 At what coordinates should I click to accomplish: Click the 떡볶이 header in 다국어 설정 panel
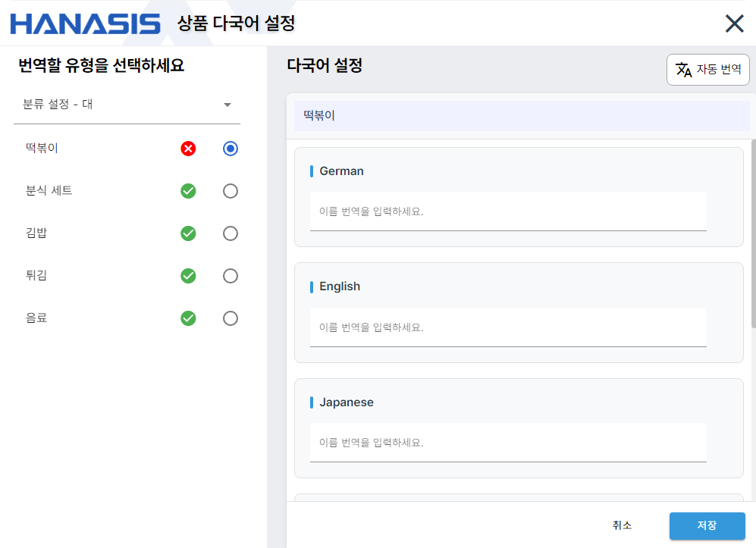(519, 116)
